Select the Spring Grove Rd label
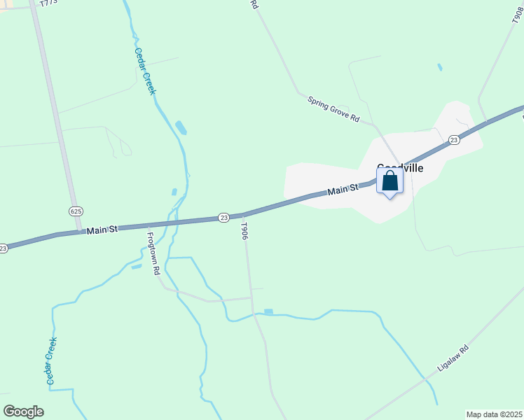 [x=333, y=109]
